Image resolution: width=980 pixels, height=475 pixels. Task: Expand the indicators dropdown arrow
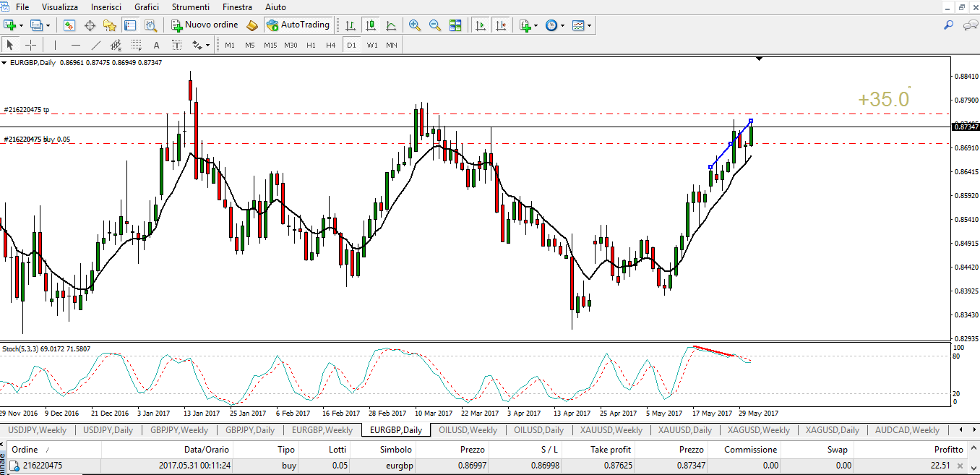(536, 25)
